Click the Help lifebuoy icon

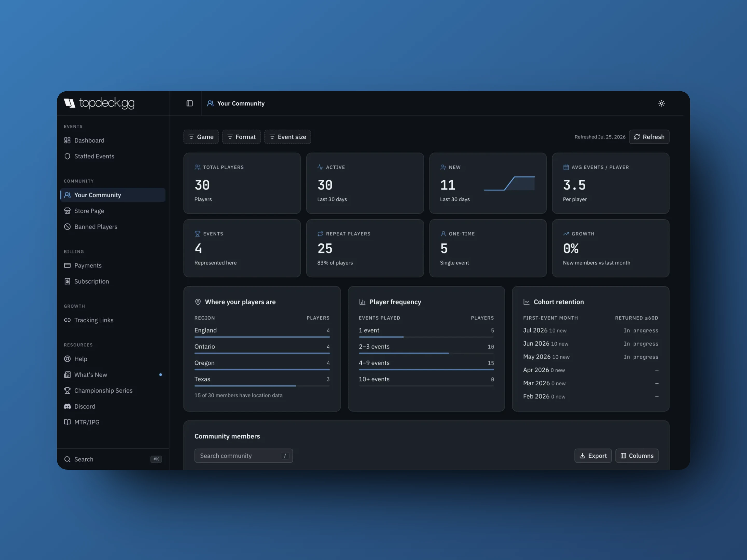67,359
